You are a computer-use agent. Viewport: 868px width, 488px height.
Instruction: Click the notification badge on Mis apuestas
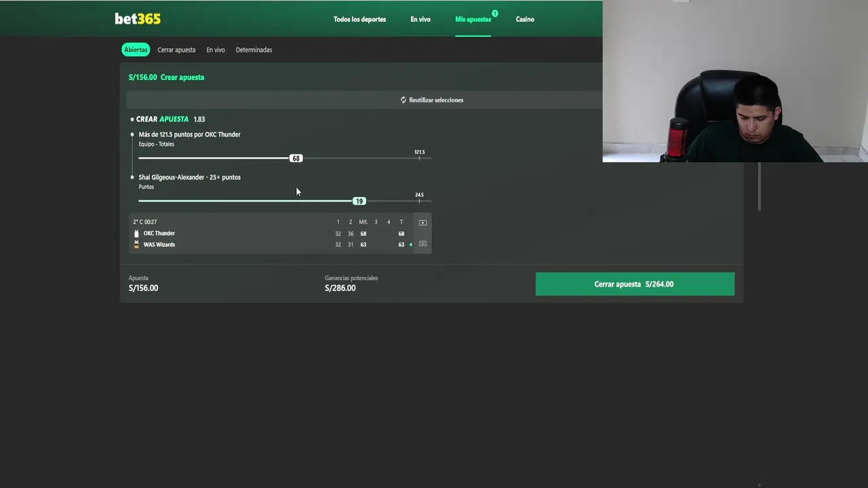coord(495,14)
